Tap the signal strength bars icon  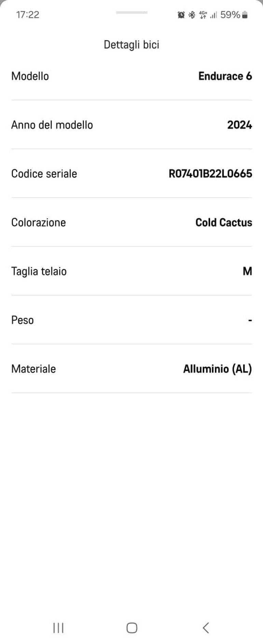[x=213, y=15]
